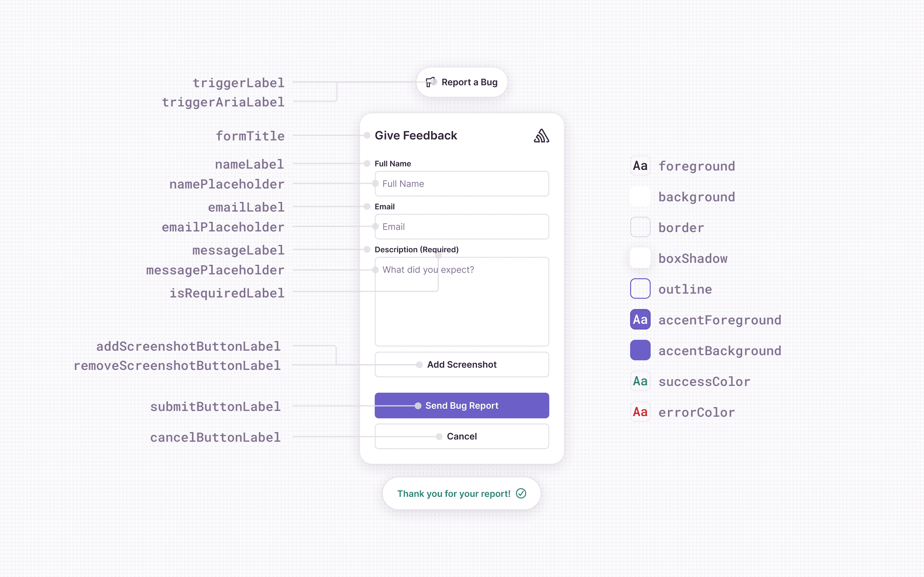
Task: Click the border style swatch
Action: coord(640,227)
